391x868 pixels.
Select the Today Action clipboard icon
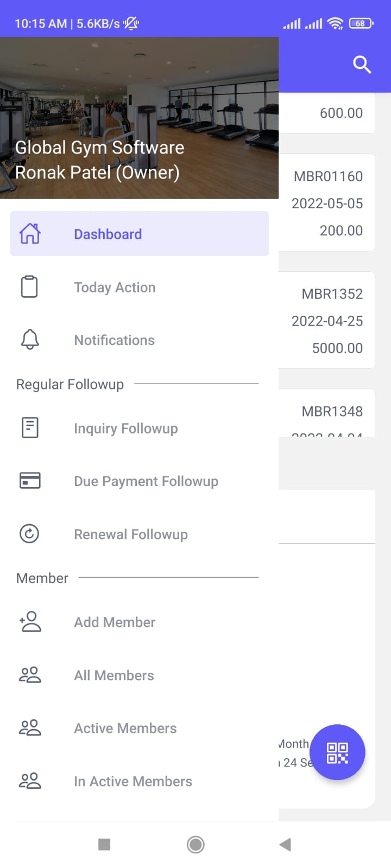tap(29, 286)
